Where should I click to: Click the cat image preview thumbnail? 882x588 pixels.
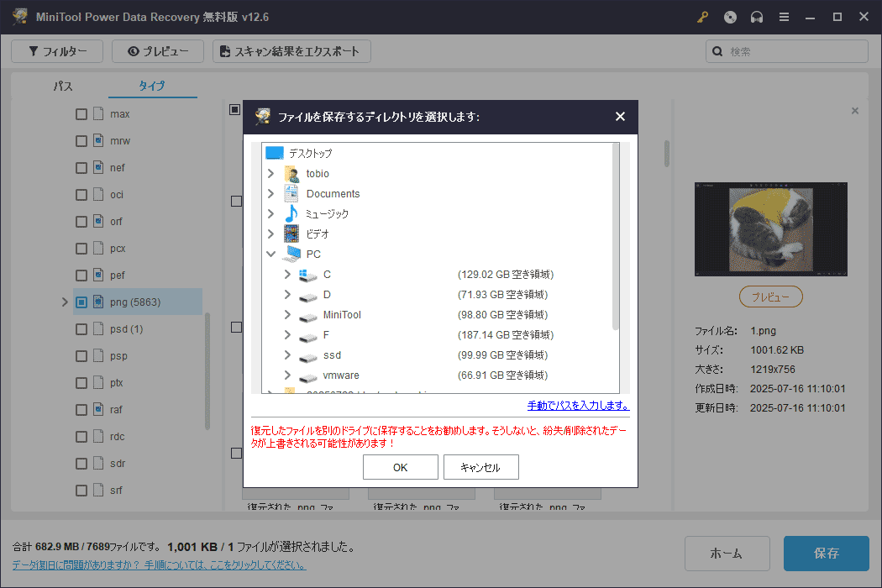770,229
